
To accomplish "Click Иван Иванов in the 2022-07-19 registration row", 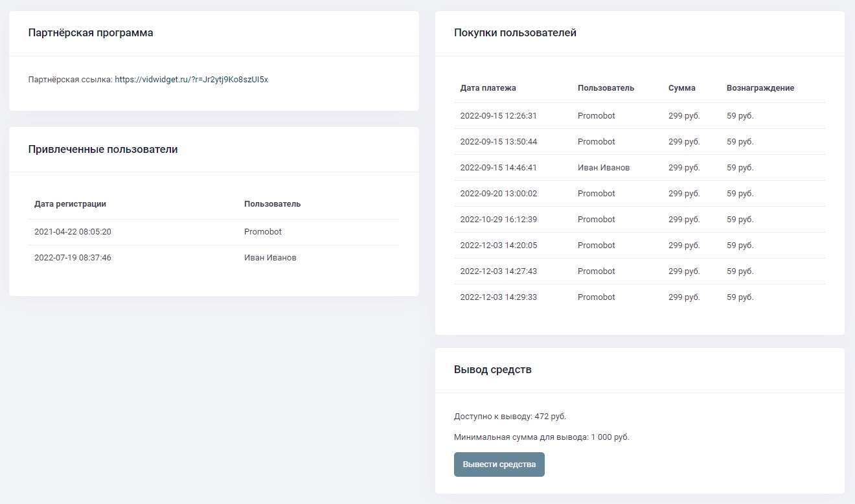I will tap(270, 258).
